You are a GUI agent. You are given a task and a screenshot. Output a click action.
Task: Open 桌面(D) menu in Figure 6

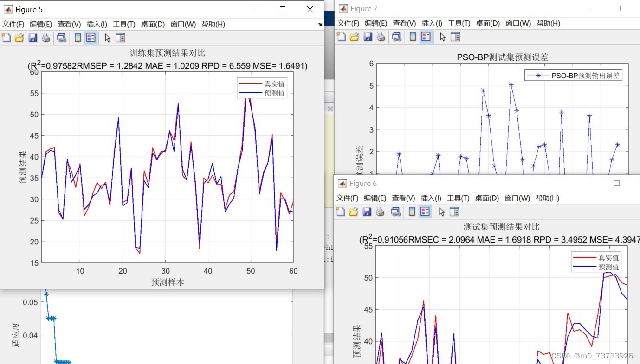(487, 198)
